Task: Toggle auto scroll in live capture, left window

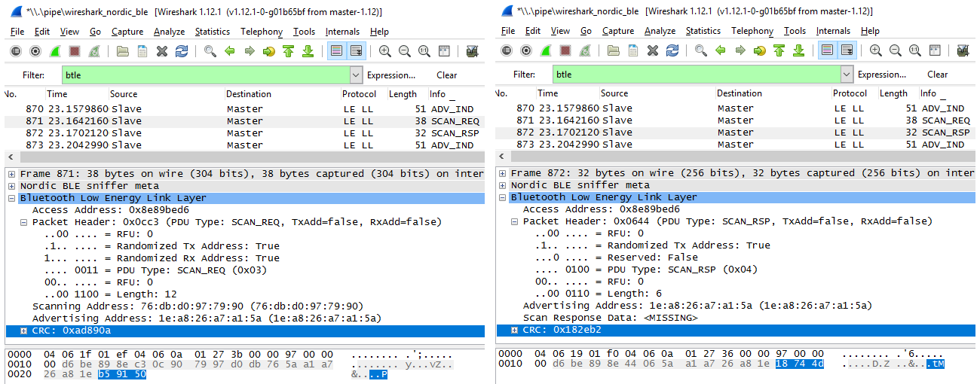Action: [356, 51]
